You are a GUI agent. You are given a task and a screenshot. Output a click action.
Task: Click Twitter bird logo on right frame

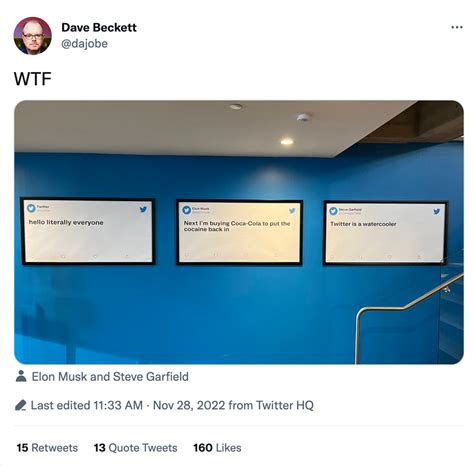click(x=437, y=211)
